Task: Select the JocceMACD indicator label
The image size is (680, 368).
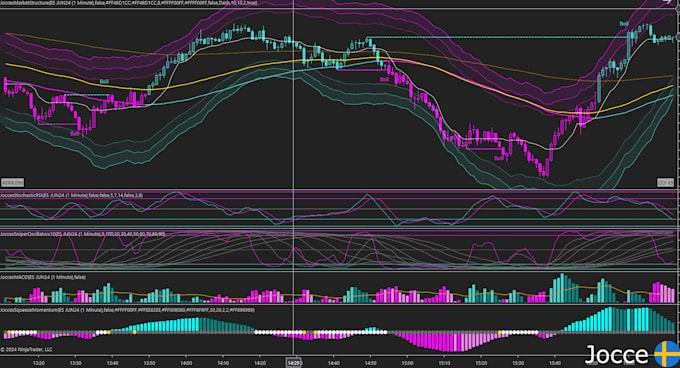Action: point(43,277)
